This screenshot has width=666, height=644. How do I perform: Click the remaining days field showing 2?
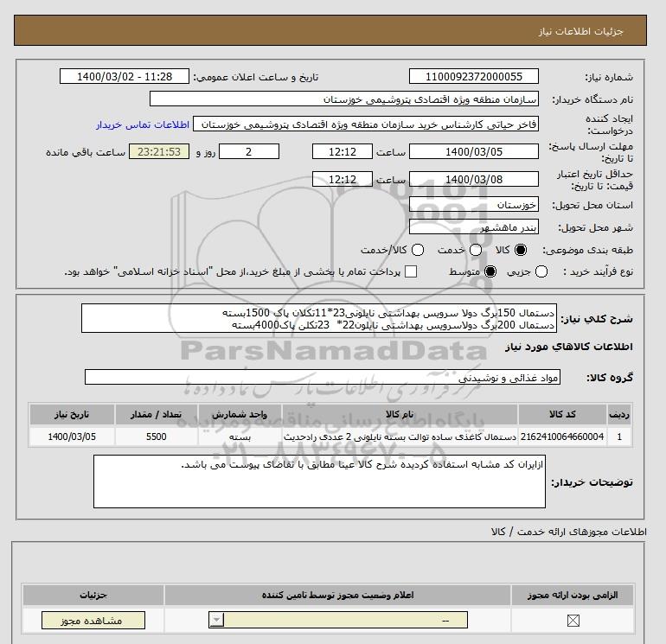(249, 151)
